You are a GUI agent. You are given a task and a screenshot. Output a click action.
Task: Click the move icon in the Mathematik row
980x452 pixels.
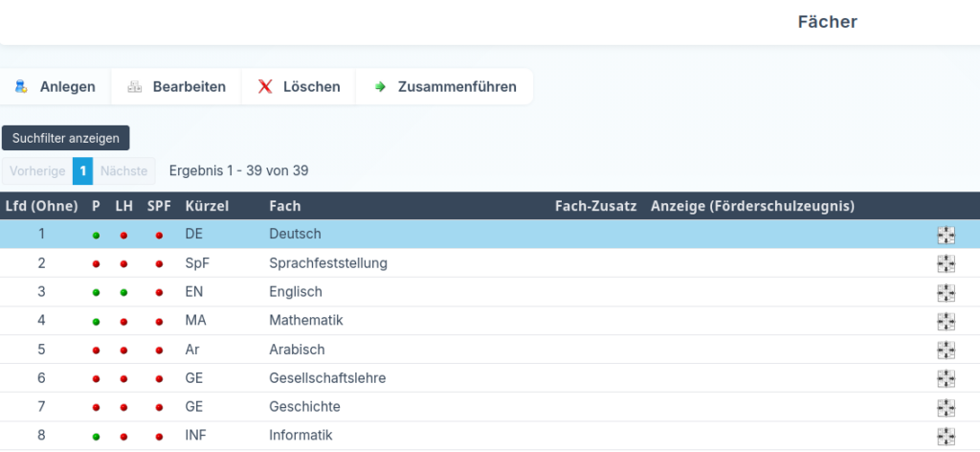[x=946, y=321]
